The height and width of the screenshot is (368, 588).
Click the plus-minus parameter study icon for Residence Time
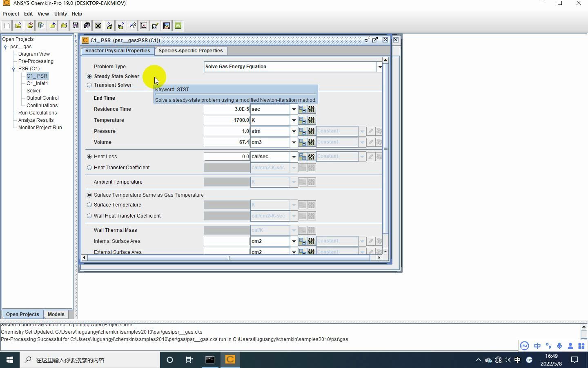[303, 109]
